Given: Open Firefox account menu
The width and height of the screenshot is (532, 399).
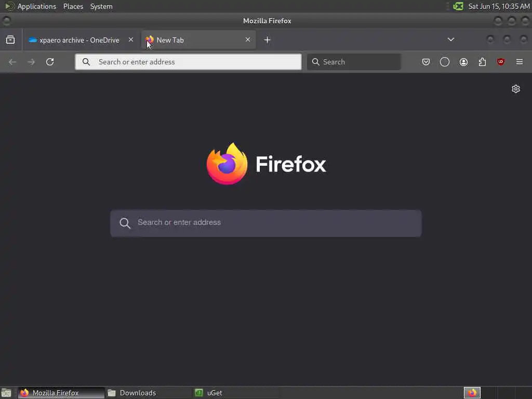Looking at the screenshot, I should pyautogui.click(x=463, y=62).
